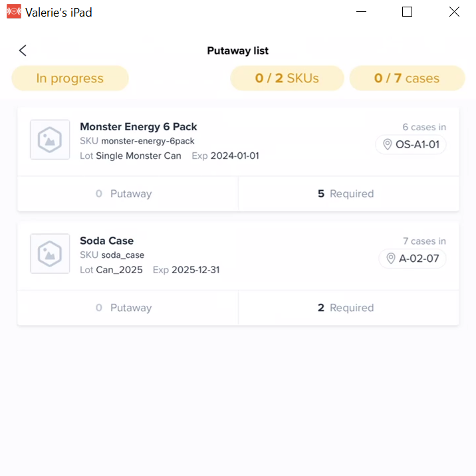Image resolution: width=476 pixels, height=476 pixels.
Task: Click the monster-energy-6pack SKU text
Action: [148, 141]
